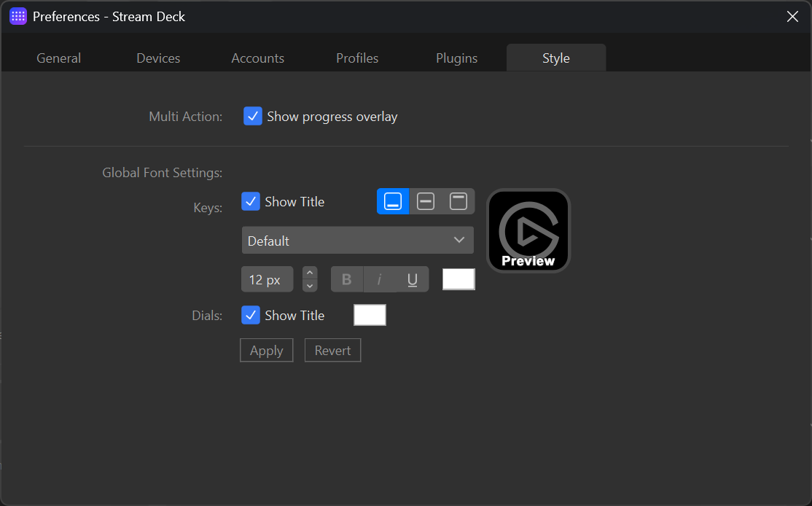Open the key title color swatch

(x=458, y=279)
